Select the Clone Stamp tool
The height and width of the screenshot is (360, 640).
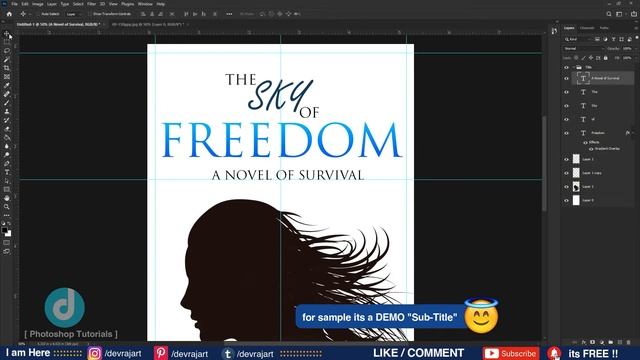click(x=7, y=111)
